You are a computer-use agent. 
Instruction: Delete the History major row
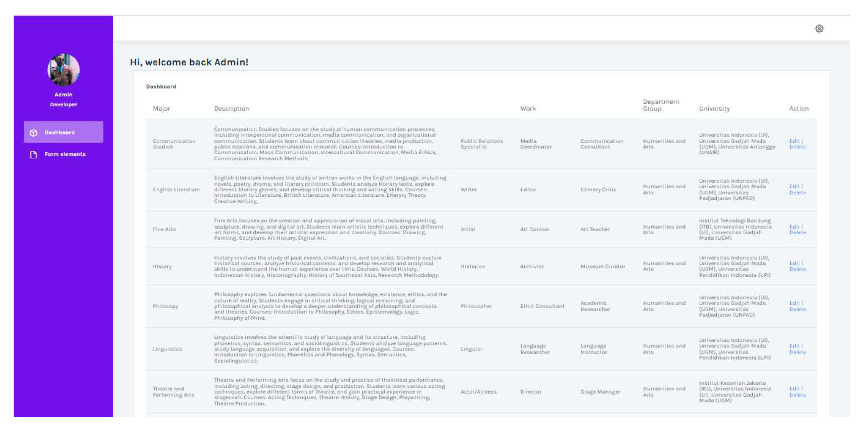(797, 269)
